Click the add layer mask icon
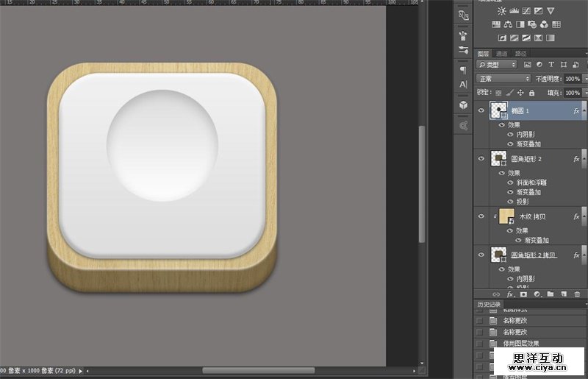Image resolution: width=588 pixels, height=379 pixels. (523, 294)
